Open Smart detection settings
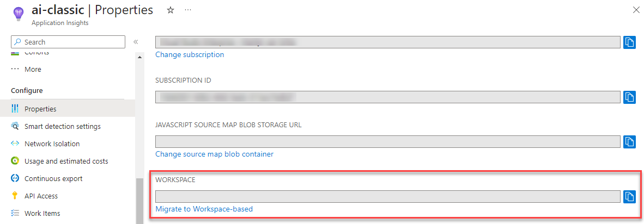Image resolution: width=644 pixels, height=224 pixels. [63, 127]
